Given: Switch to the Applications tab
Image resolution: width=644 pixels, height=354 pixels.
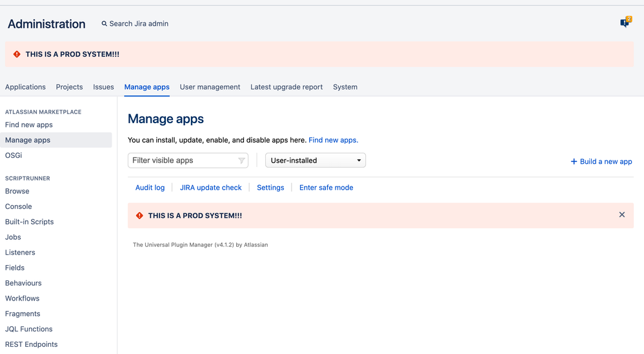Looking at the screenshot, I should 25,87.
